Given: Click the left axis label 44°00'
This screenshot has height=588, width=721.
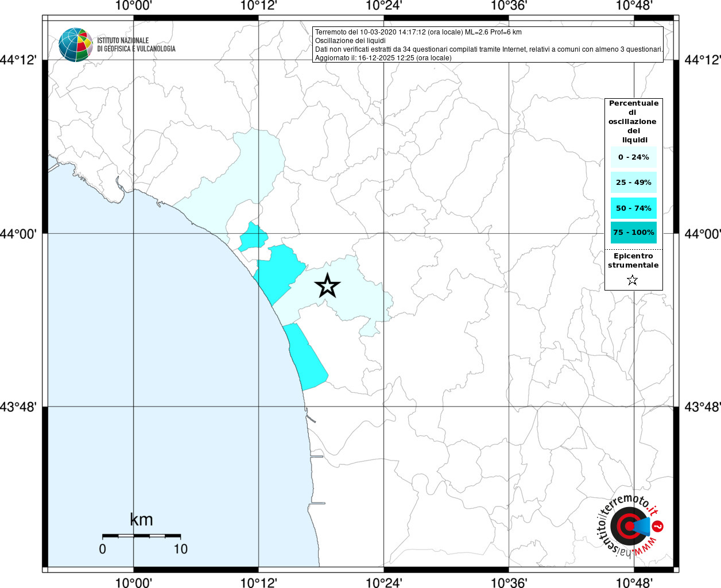Looking at the screenshot, I should pos(18,234).
